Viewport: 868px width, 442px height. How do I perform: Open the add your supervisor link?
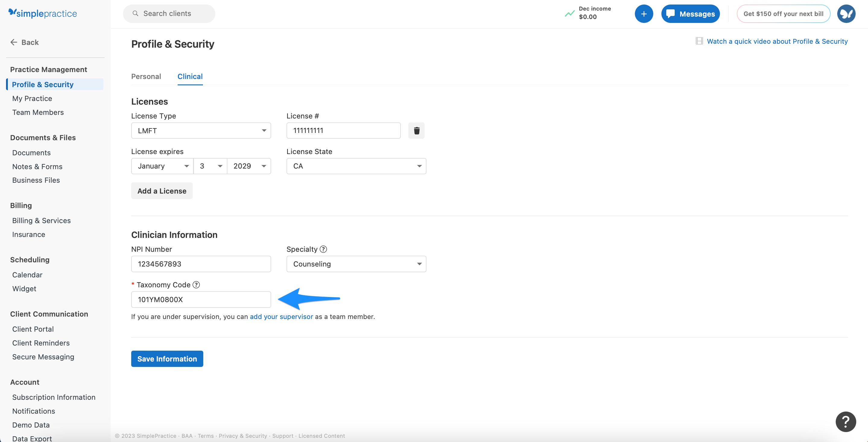(x=281, y=316)
